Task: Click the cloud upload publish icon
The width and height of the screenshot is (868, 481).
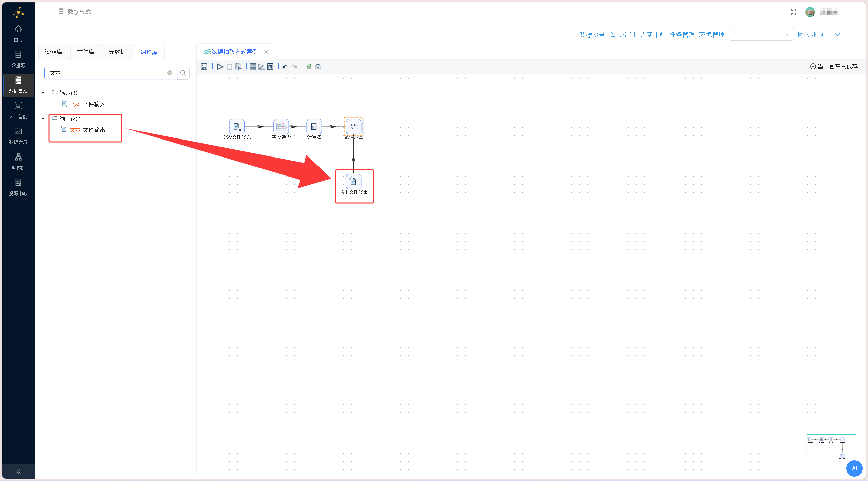Action: 318,67
